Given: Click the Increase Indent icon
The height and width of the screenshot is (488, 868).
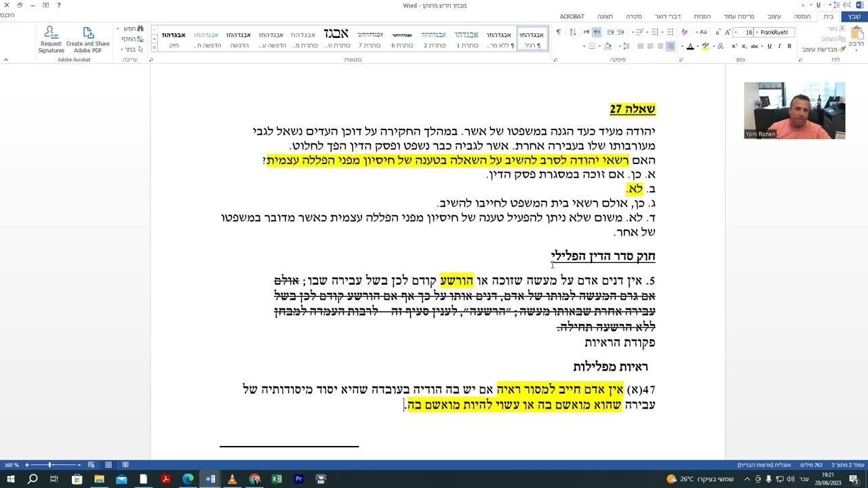Looking at the screenshot, I should (x=610, y=32).
